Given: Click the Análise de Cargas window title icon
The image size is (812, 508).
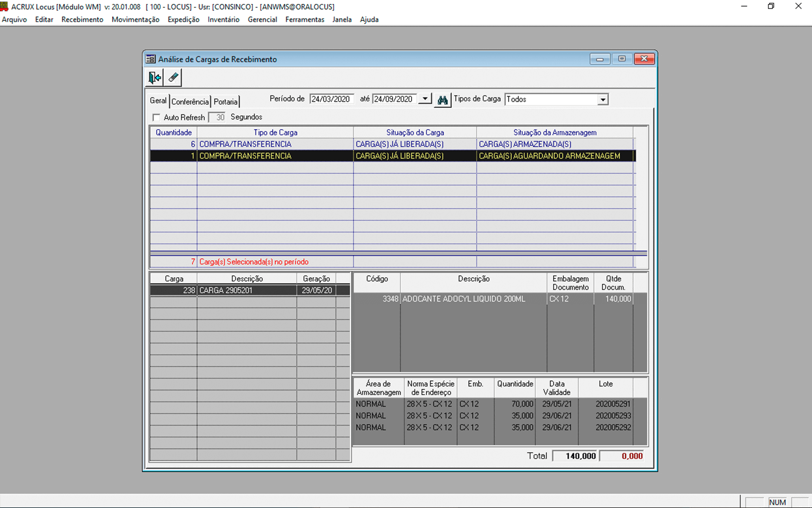Looking at the screenshot, I should 151,59.
